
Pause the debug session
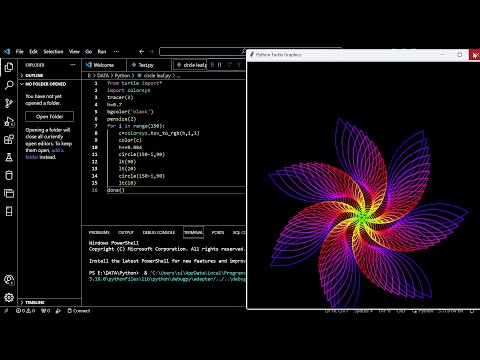click(220, 65)
